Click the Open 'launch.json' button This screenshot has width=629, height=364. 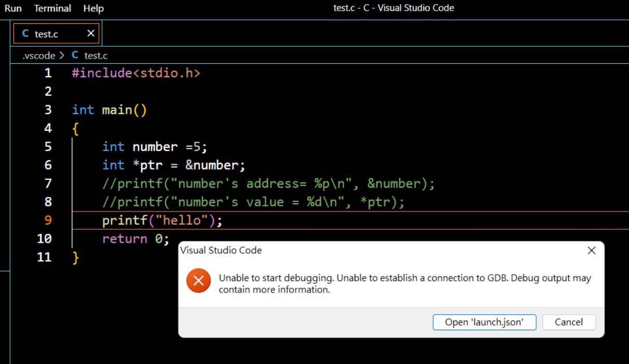tap(484, 322)
